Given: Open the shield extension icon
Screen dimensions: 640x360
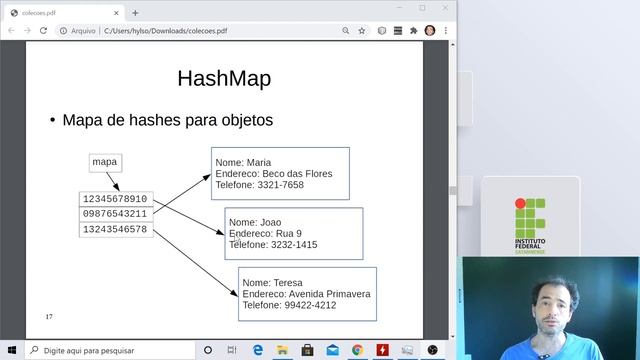Looking at the screenshot, I should coord(382,31).
